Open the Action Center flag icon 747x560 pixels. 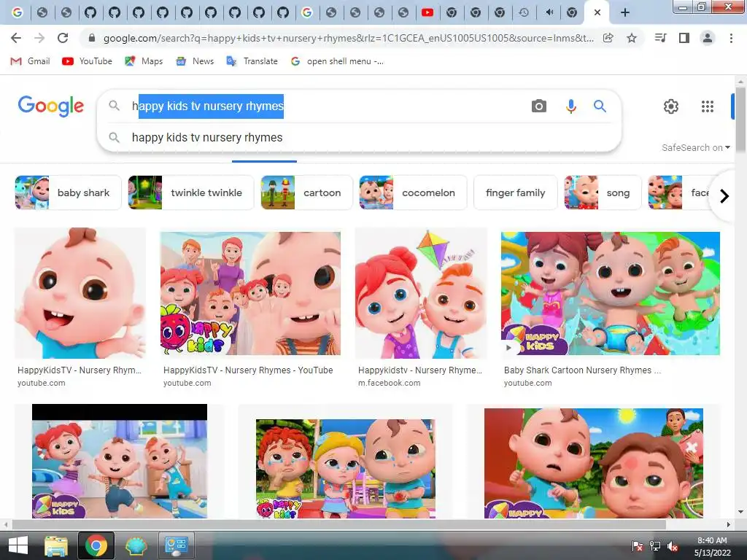point(637,546)
